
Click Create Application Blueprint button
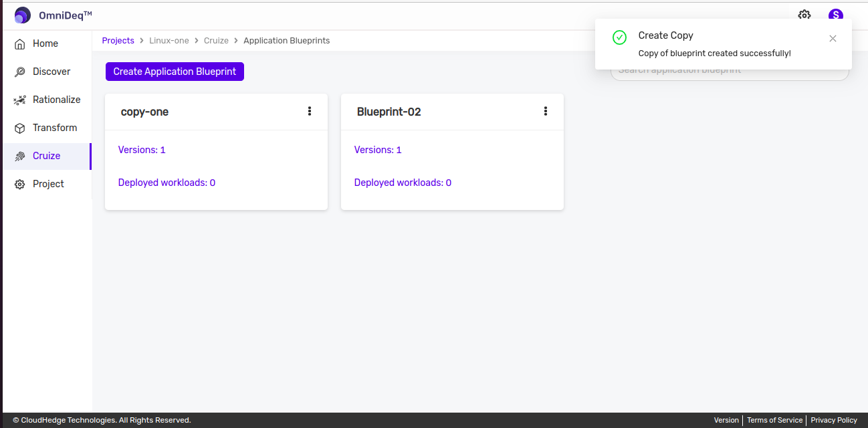coord(175,72)
